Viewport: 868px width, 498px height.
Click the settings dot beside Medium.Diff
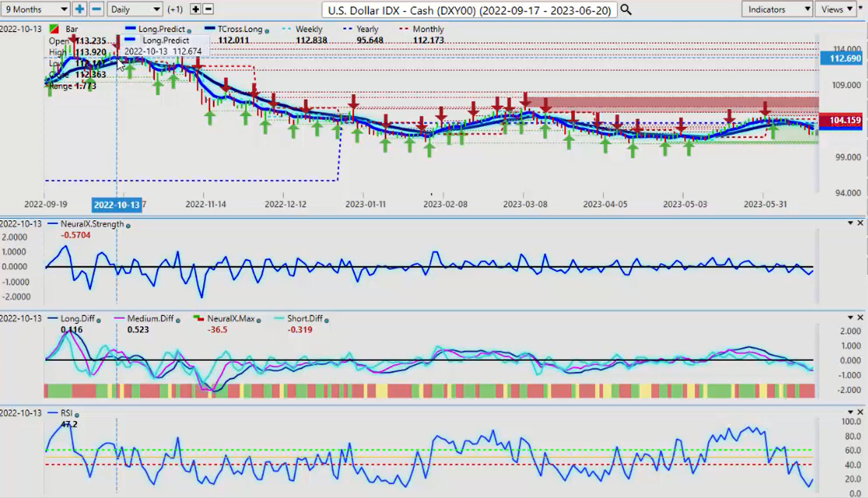[178, 320]
